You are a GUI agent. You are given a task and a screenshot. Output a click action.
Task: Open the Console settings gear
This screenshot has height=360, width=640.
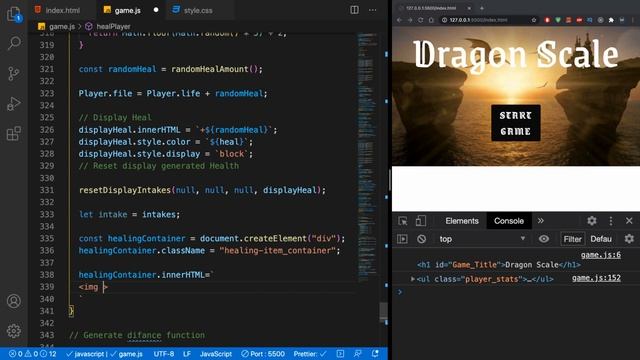(x=629, y=239)
